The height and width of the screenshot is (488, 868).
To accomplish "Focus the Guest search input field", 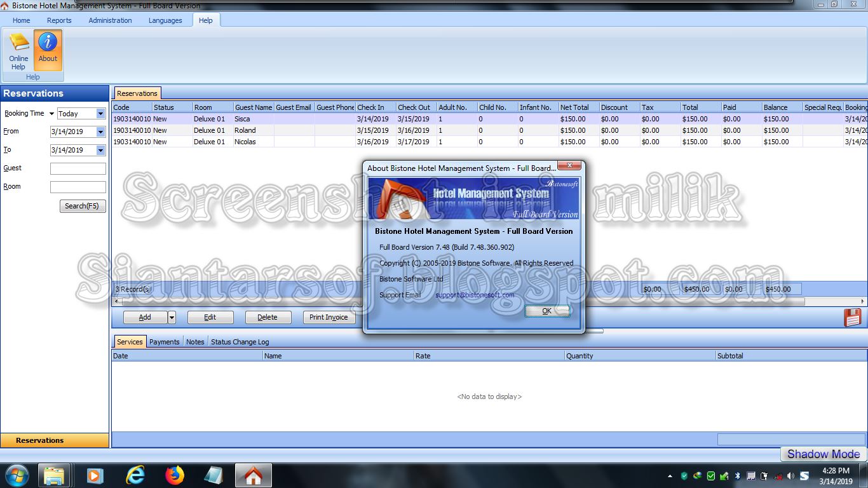I will [x=78, y=168].
